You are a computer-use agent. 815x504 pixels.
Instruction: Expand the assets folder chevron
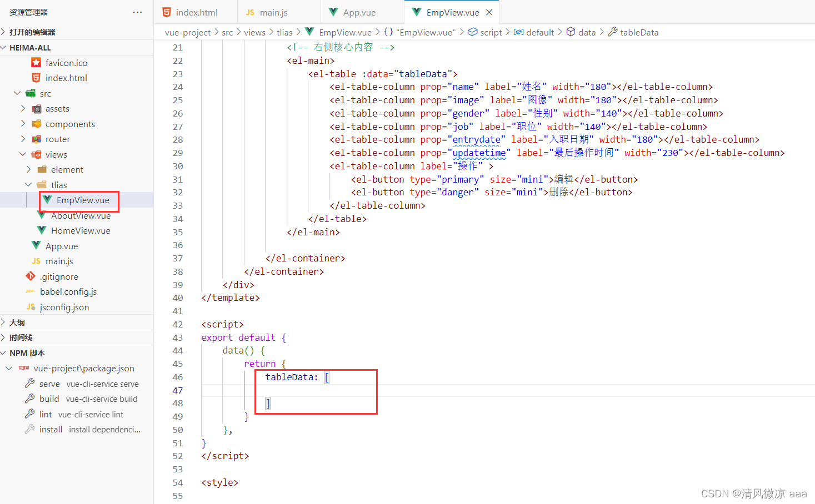pyautogui.click(x=23, y=108)
